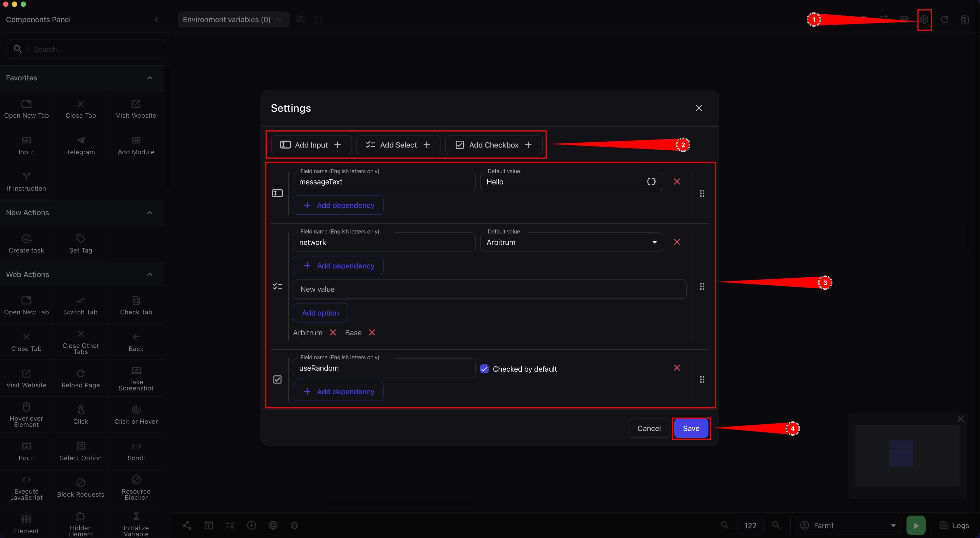
Task: Select Create task component
Action: pos(26,244)
